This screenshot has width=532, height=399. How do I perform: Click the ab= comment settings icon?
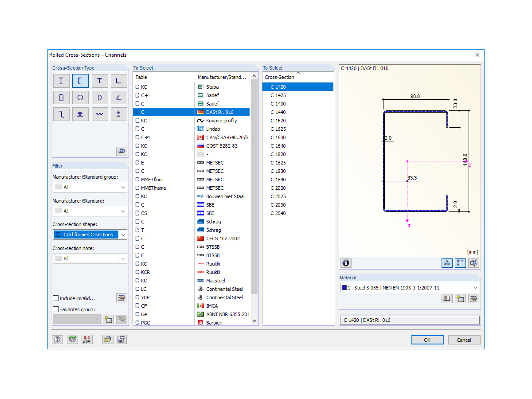point(87,340)
